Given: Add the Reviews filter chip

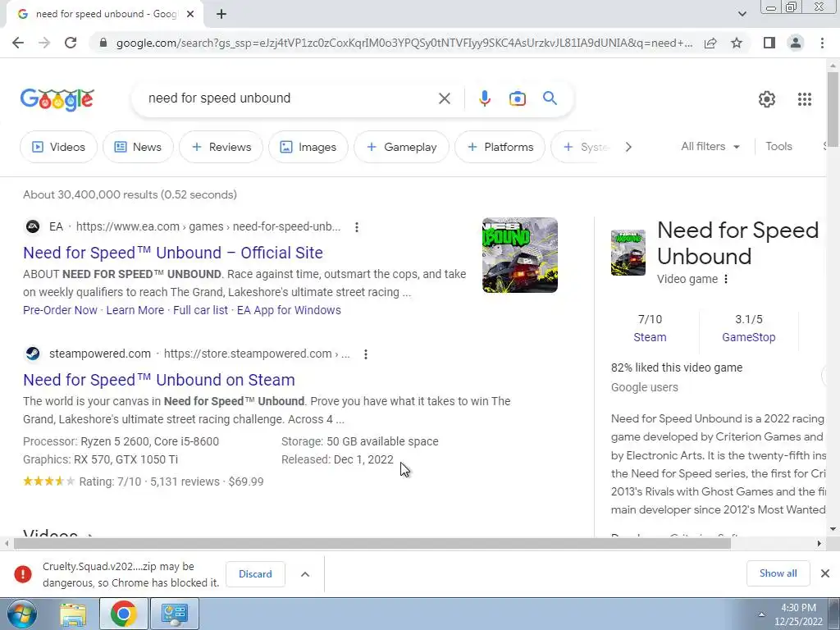Looking at the screenshot, I should [x=221, y=147].
